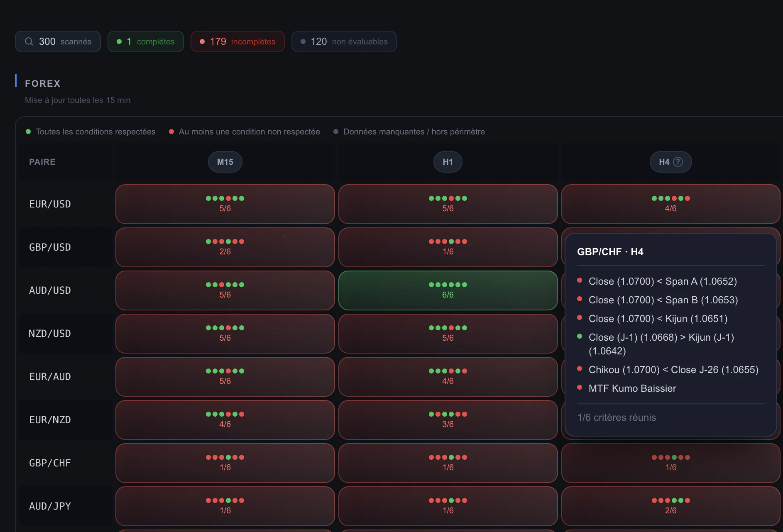Click tooltip line 'Close (J-1) (1.0668) > Kijun (J-1)'
The height and width of the screenshot is (532, 783).
661,337
